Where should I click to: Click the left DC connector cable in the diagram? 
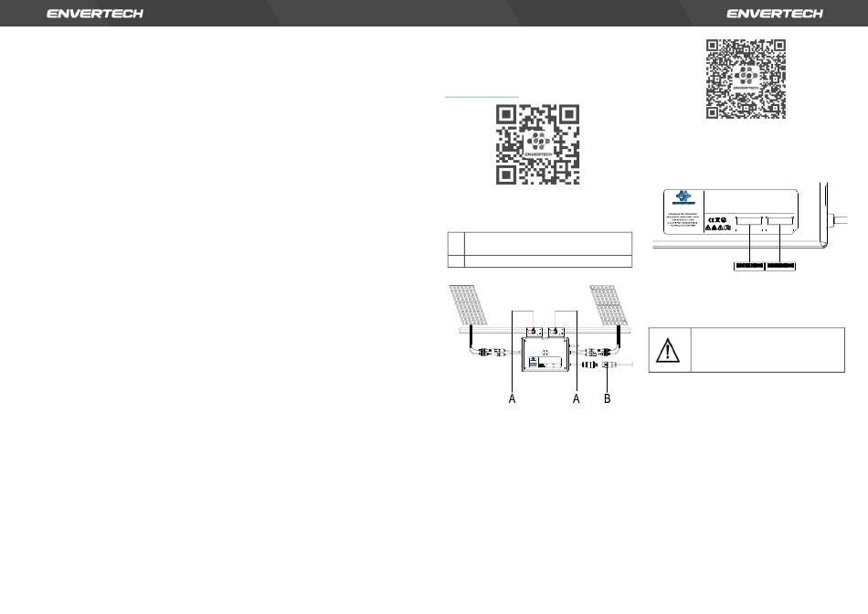coord(487,353)
